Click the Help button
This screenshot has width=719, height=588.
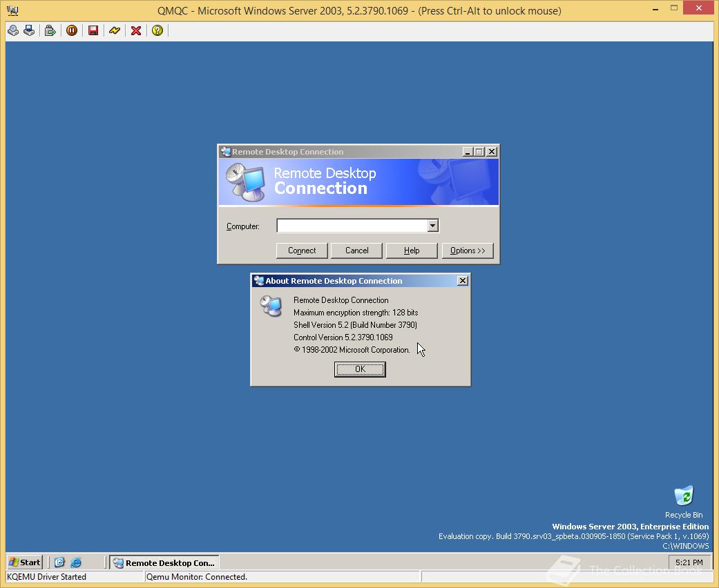click(412, 251)
